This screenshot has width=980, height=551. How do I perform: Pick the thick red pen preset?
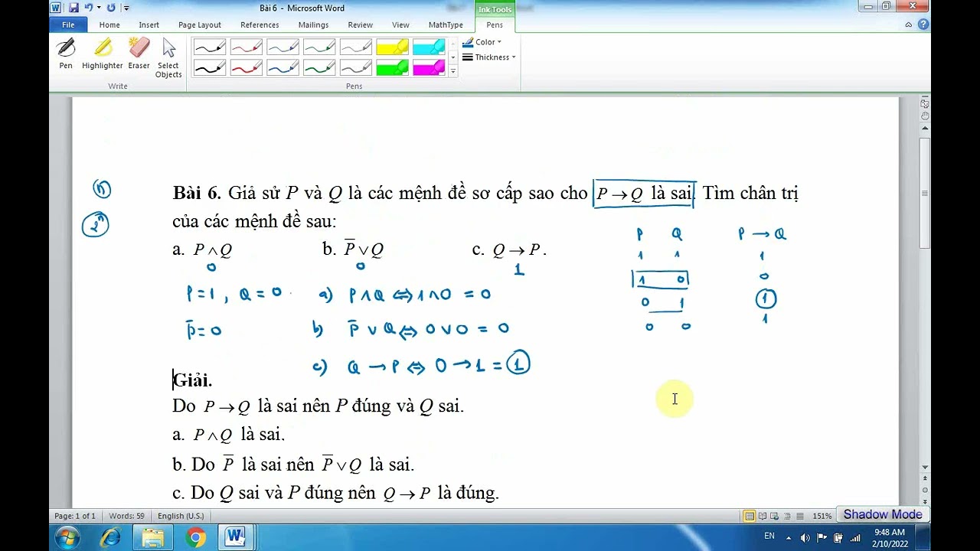pos(247,67)
